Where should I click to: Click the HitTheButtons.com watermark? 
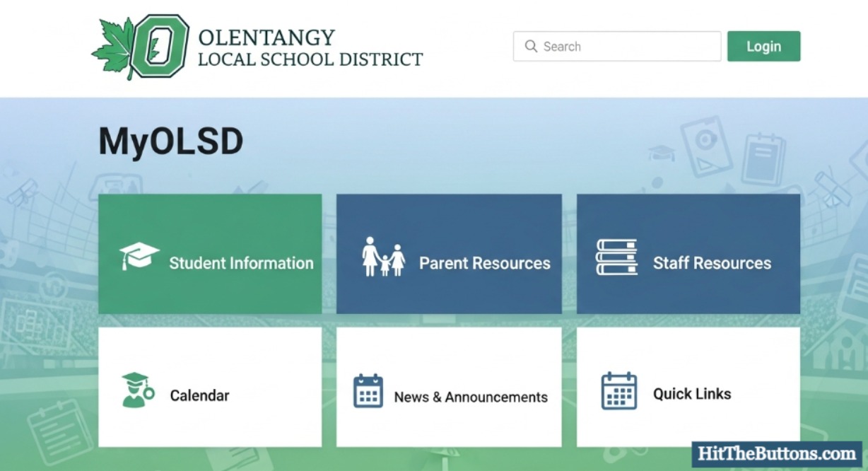point(776,453)
